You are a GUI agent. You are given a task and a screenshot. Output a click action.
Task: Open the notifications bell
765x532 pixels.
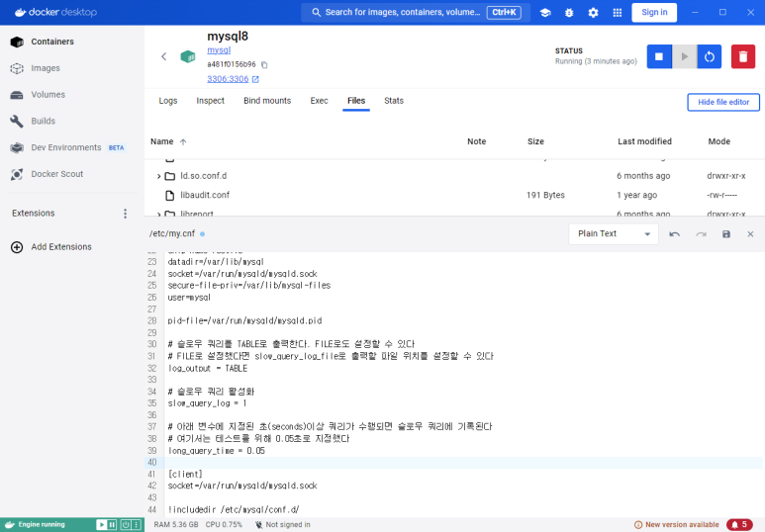(739, 525)
